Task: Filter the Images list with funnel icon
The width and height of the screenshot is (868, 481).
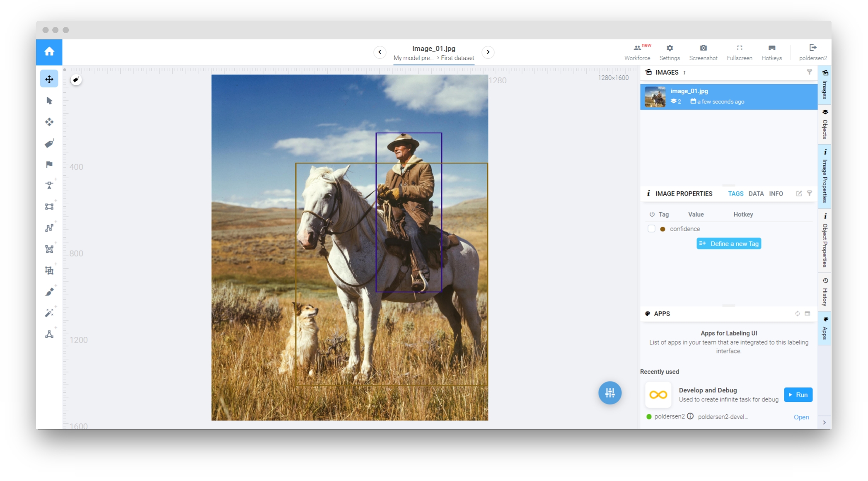Action: click(x=809, y=72)
